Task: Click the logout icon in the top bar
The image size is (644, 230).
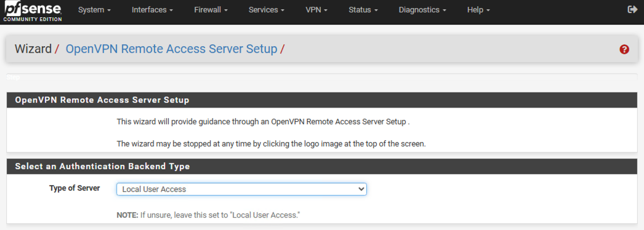Action: 632,10
